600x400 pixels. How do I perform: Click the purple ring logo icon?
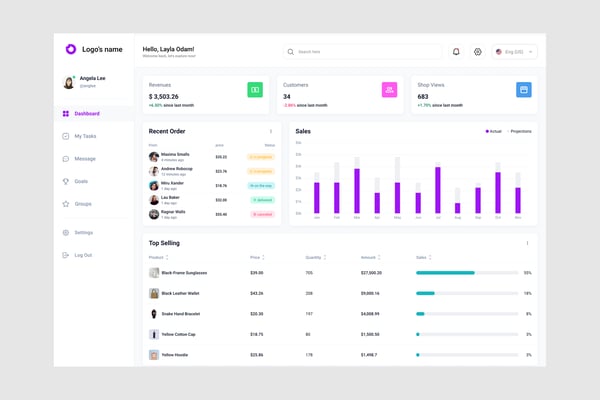[71, 49]
